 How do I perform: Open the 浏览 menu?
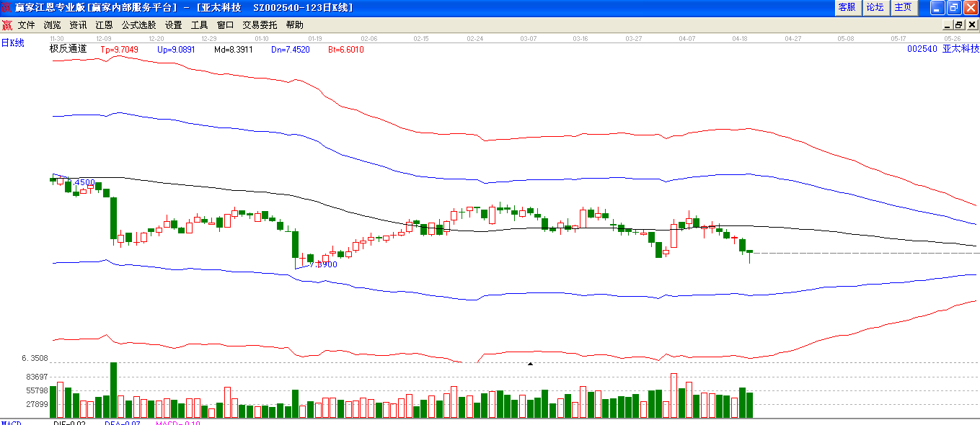pos(52,24)
